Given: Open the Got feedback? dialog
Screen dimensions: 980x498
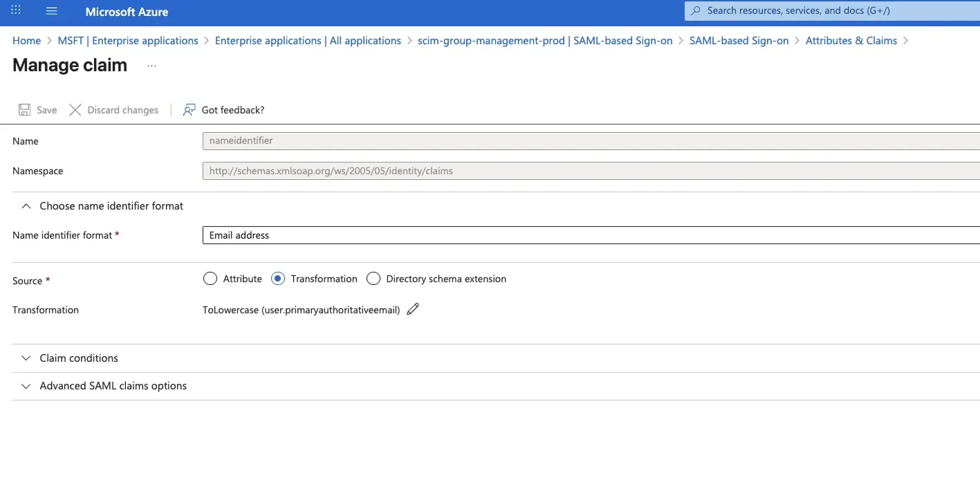Looking at the screenshot, I should (223, 109).
